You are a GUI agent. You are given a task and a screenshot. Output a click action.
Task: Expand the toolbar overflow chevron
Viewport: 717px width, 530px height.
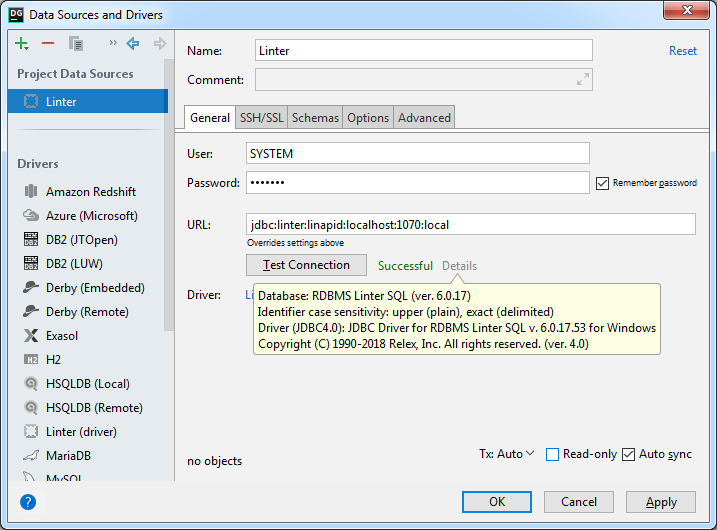click(112, 44)
